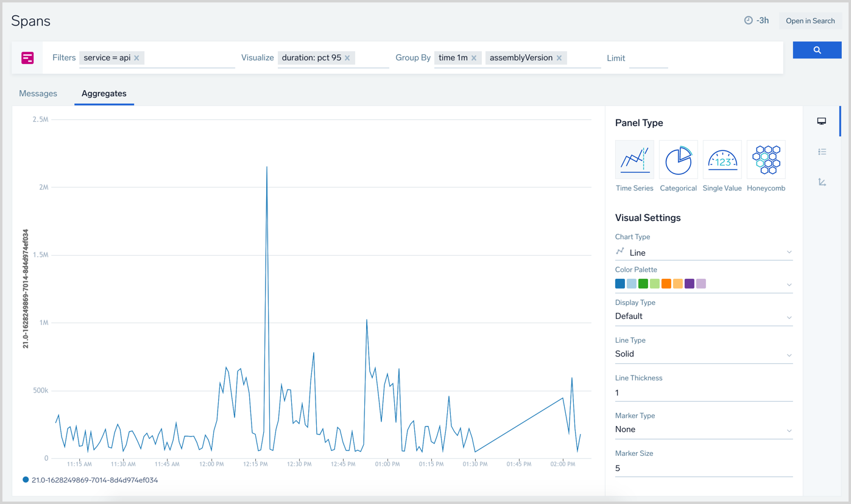Expand the Line Type dropdown
The height and width of the screenshot is (504, 851).
click(704, 354)
